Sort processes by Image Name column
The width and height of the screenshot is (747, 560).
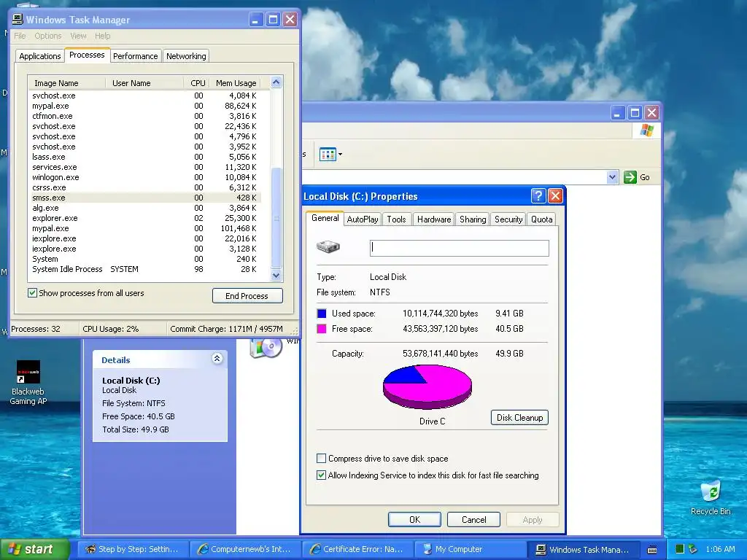[66, 83]
